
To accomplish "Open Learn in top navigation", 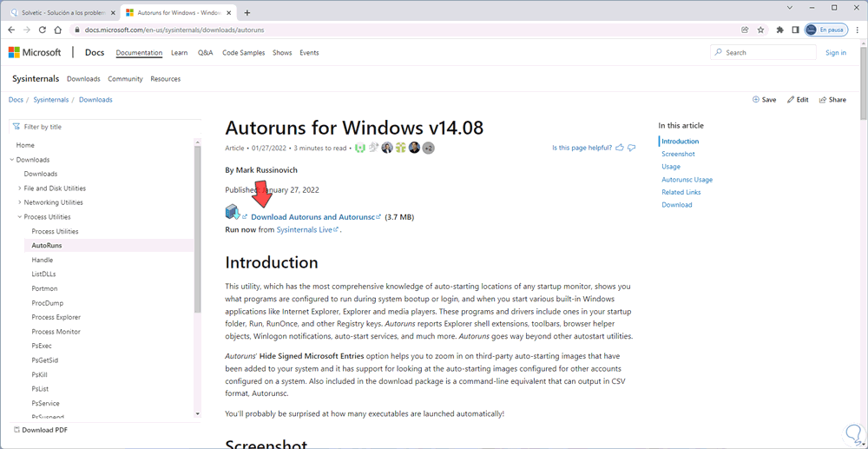I will click(180, 53).
